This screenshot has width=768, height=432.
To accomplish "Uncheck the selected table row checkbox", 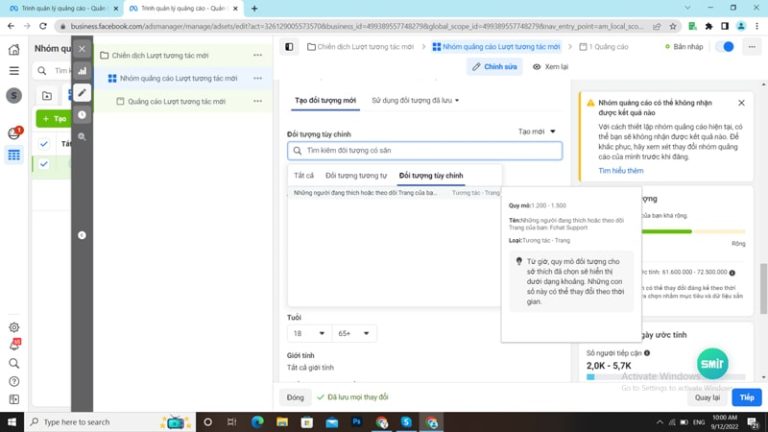I will click(x=44, y=163).
